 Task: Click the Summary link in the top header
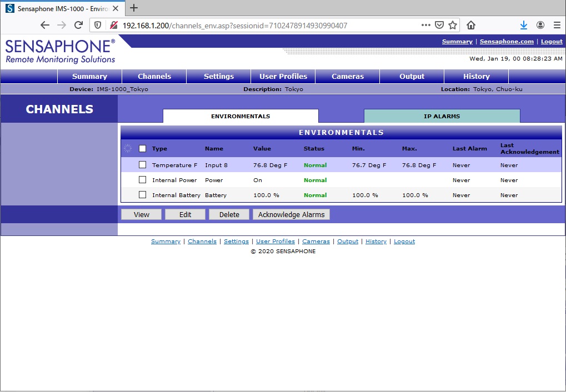pyautogui.click(x=457, y=42)
